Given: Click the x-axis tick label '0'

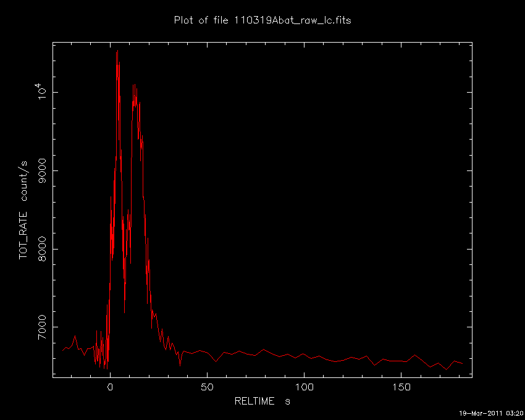Looking at the screenshot, I should (110, 387).
